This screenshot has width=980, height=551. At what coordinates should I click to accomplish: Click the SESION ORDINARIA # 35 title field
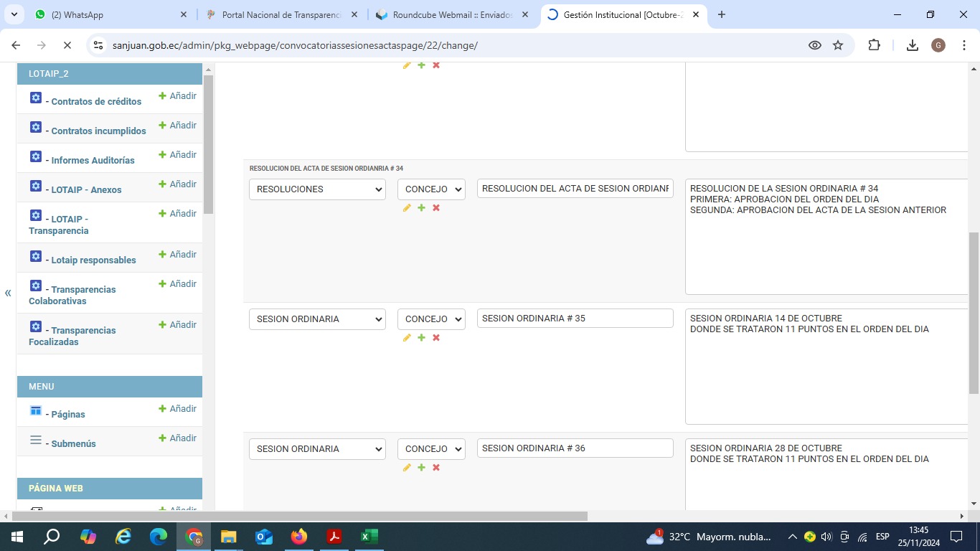(575, 319)
